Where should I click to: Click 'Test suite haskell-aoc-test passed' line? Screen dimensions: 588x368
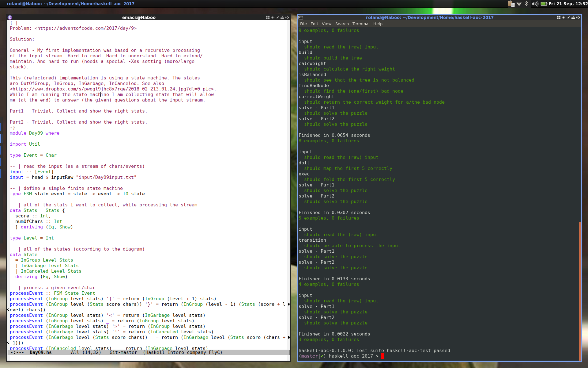[374, 351]
